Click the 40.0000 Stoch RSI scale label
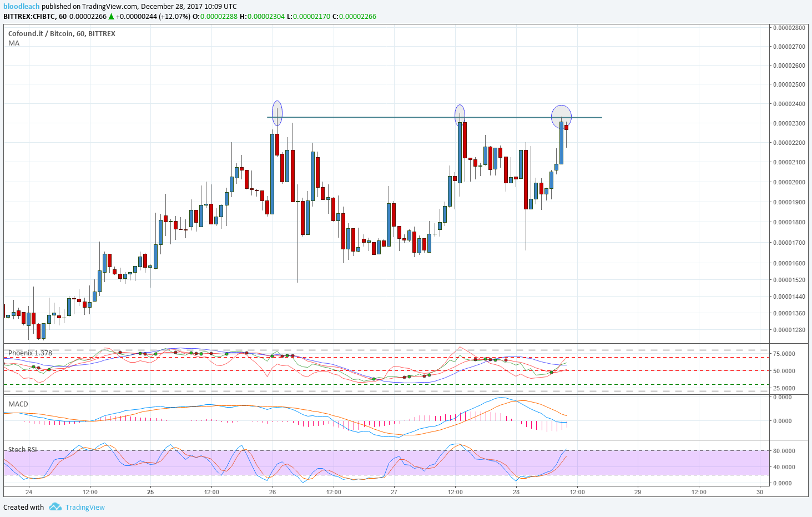The width and height of the screenshot is (812, 517). (784, 467)
